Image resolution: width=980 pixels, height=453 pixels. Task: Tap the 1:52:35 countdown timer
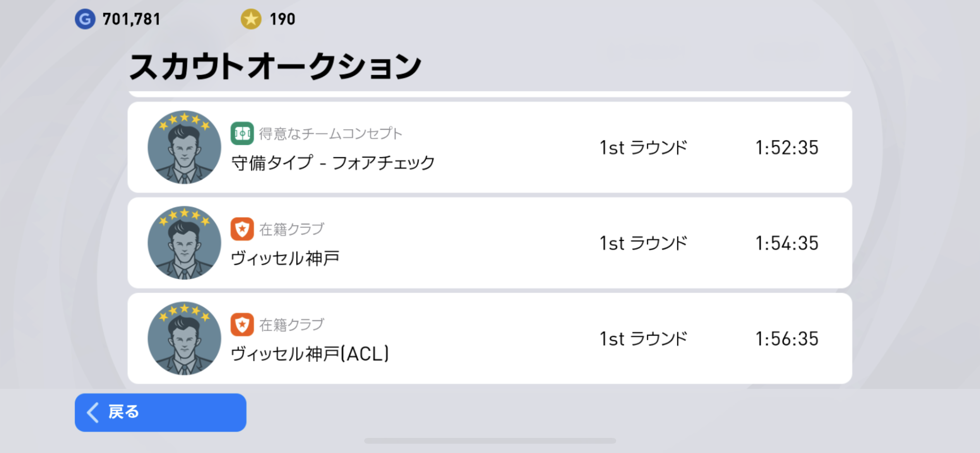click(x=787, y=148)
